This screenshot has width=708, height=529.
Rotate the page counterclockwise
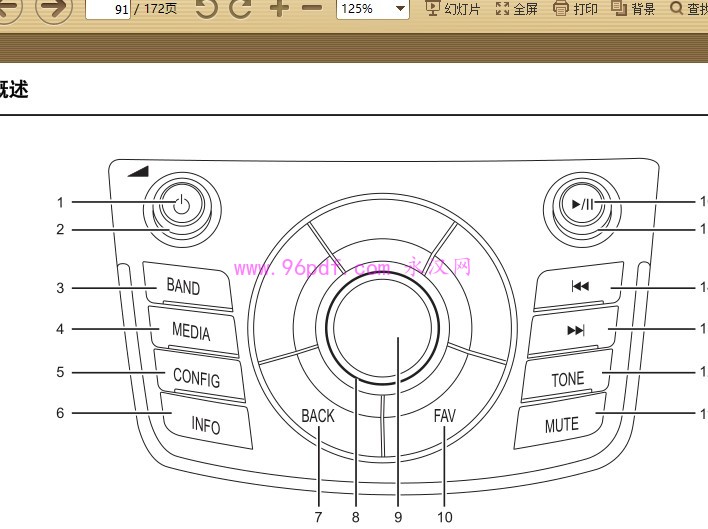[x=205, y=9]
